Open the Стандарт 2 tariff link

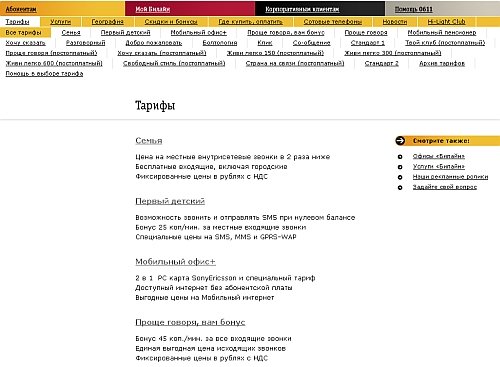[382, 63]
